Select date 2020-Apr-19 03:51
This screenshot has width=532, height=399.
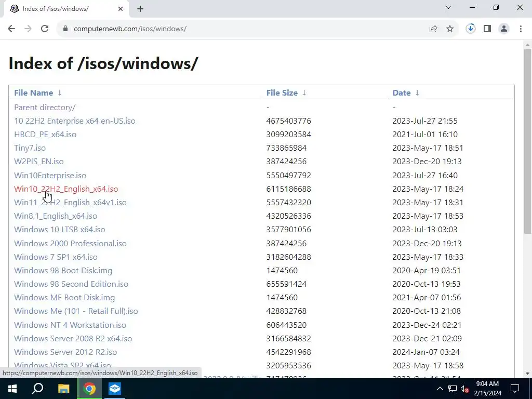coord(427,270)
